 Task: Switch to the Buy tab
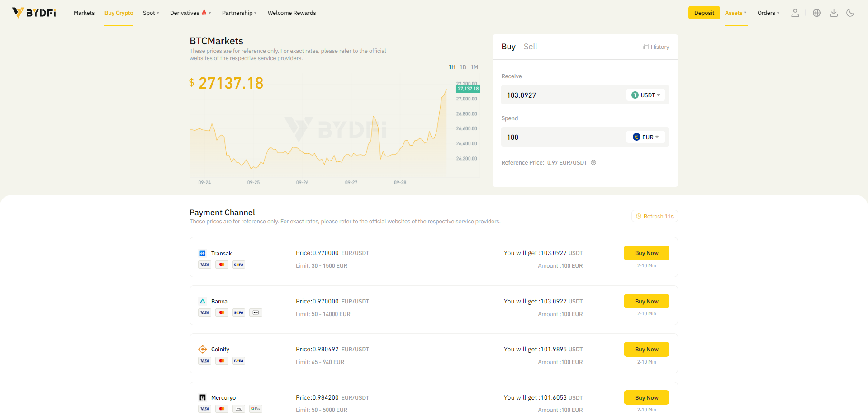pyautogui.click(x=508, y=47)
